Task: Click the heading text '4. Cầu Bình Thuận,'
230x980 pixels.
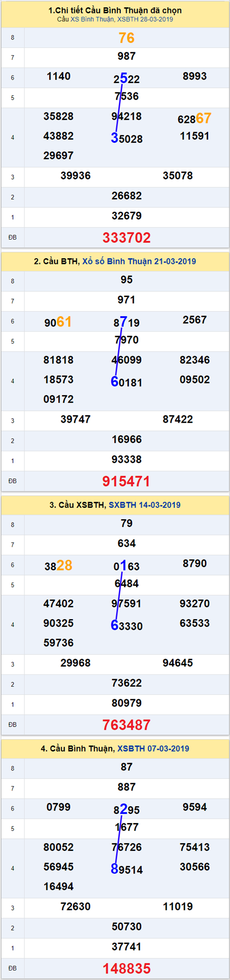Action: tap(78, 749)
